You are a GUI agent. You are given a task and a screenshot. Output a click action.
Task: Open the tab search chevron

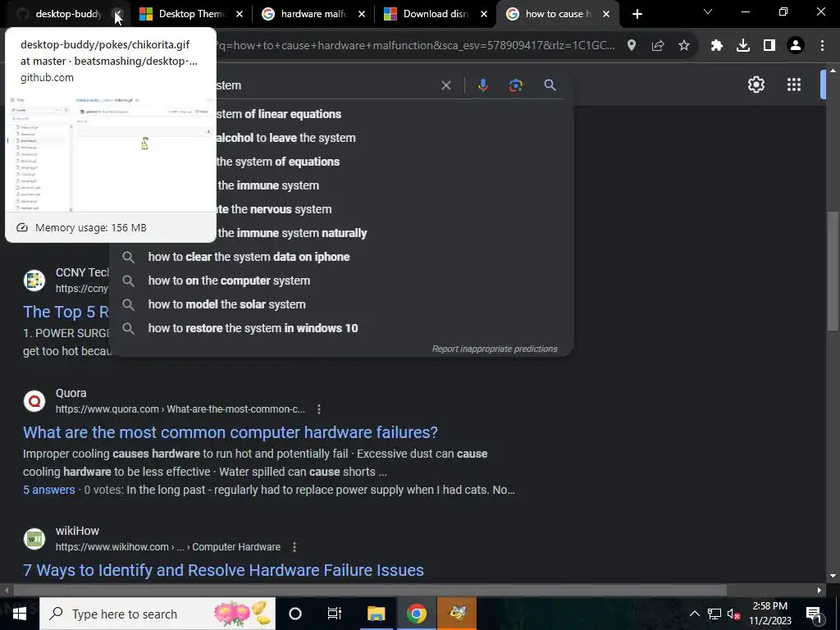tap(708, 11)
